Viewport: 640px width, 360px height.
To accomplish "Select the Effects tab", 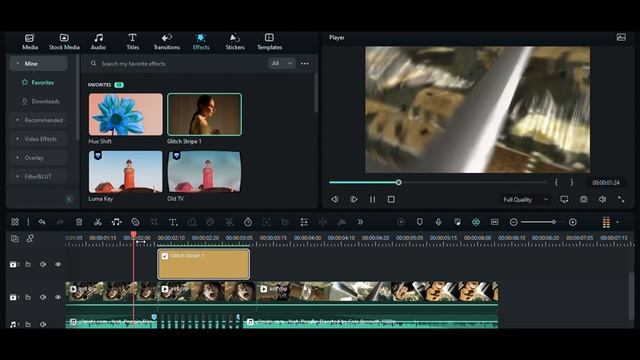I will pyautogui.click(x=201, y=42).
